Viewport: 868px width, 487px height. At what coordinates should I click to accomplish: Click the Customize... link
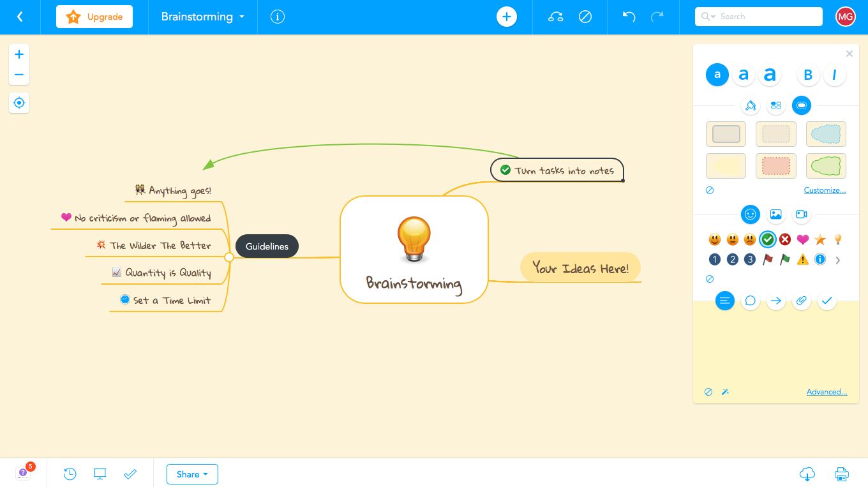(x=825, y=190)
